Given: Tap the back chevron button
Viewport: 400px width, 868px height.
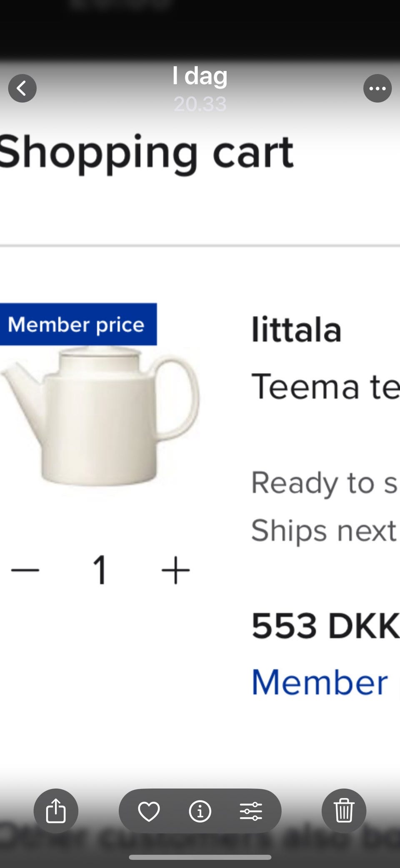Looking at the screenshot, I should tap(22, 88).
